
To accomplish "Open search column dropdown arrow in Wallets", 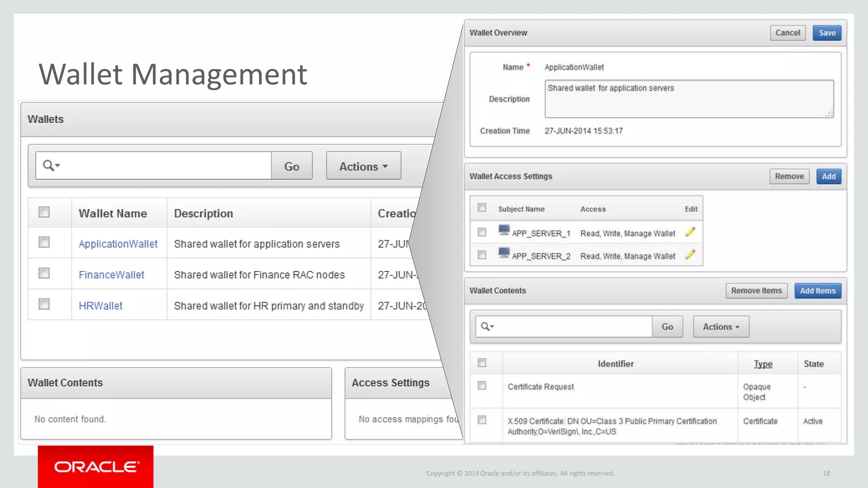I will tap(58, 165).
